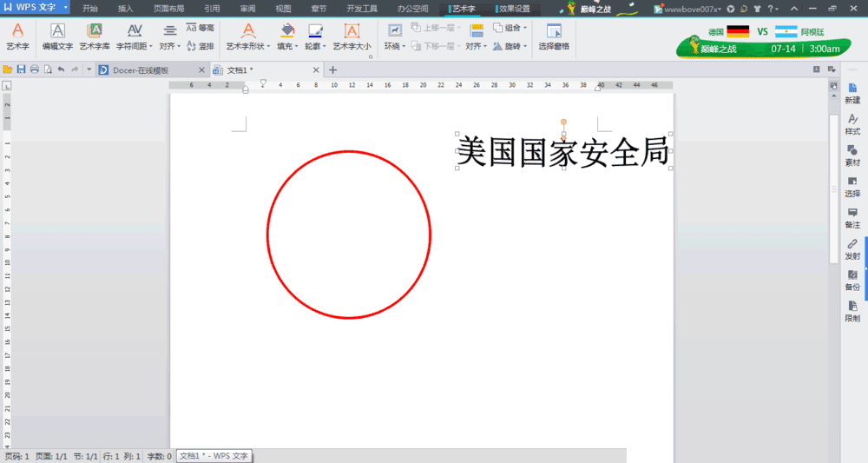Click the ruler tab type selector L box
868x463 pixels.
[x=7, y=86]
